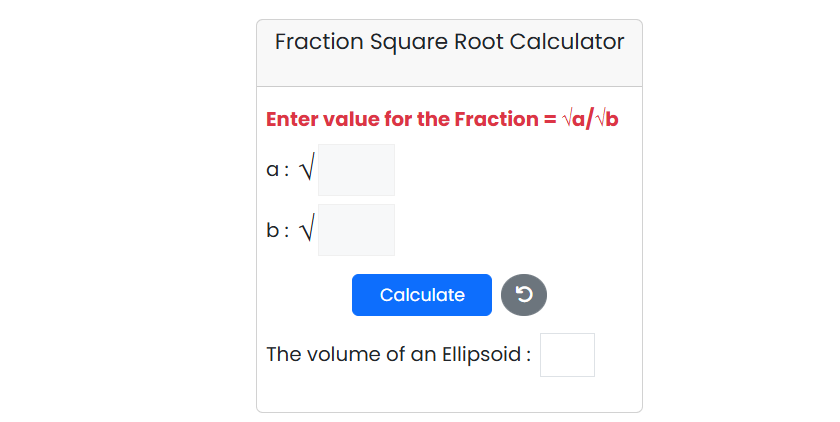Click the Ellipsoid volume result box
Image resolution: width=840 pixels, height=422 pixels.
pos(567,355)
